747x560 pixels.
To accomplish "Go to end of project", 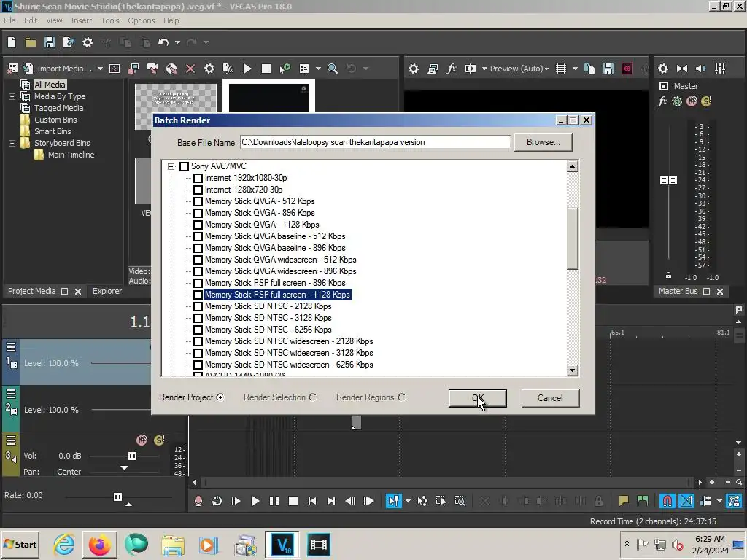I will click(331, 501).
